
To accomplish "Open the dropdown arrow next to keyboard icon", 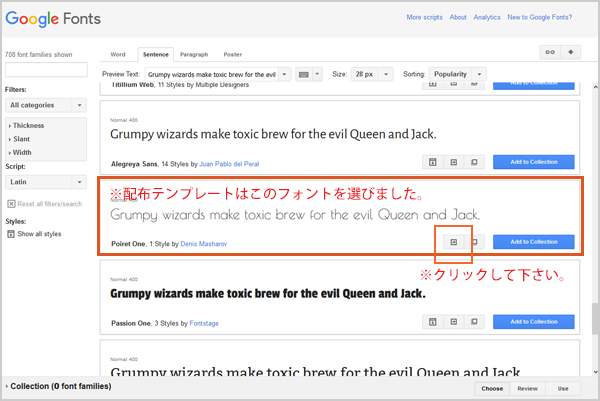I will click(x=317, y=74).
